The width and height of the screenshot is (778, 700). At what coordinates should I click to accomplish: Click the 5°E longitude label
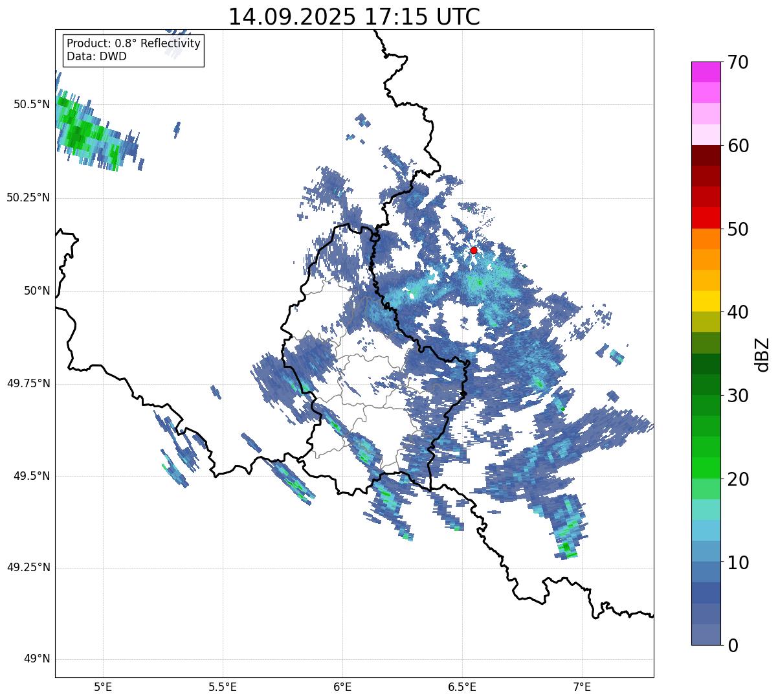click(103, 687)
